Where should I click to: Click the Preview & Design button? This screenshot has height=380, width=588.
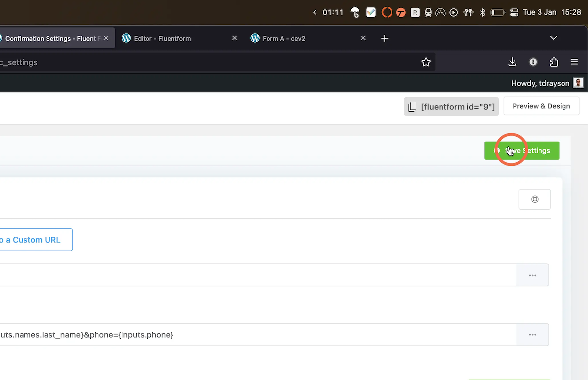tap(541, 106)
